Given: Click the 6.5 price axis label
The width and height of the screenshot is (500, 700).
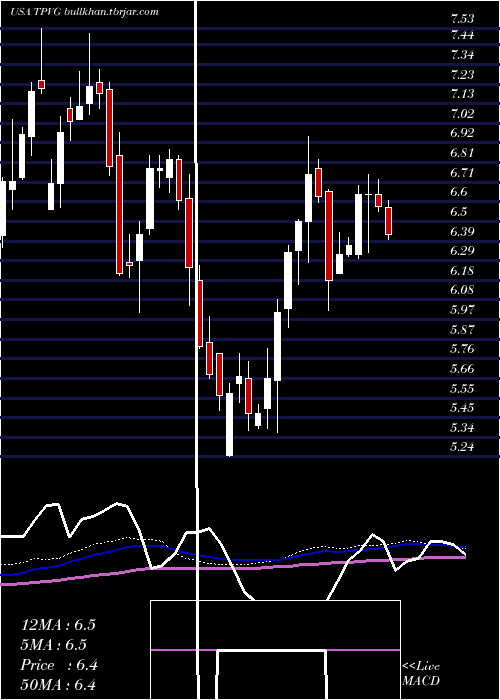Looking at the screenshot, I should click(459, 212).
